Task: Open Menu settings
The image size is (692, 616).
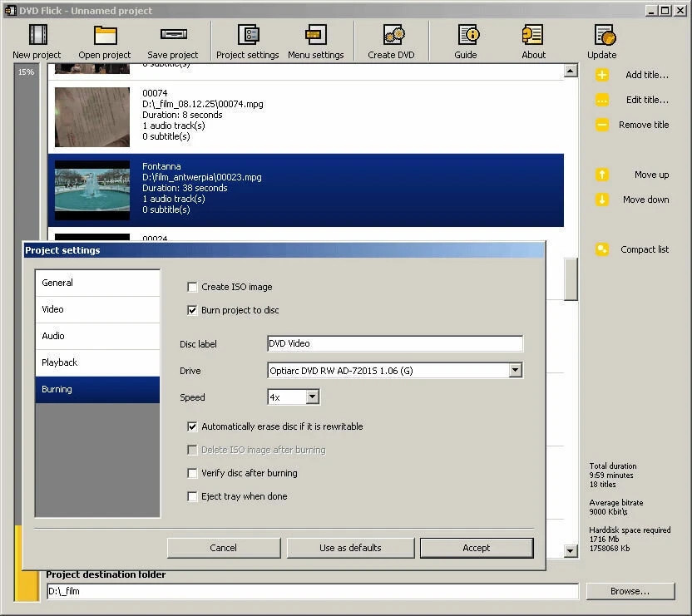Action: click(x=315, y=40)
